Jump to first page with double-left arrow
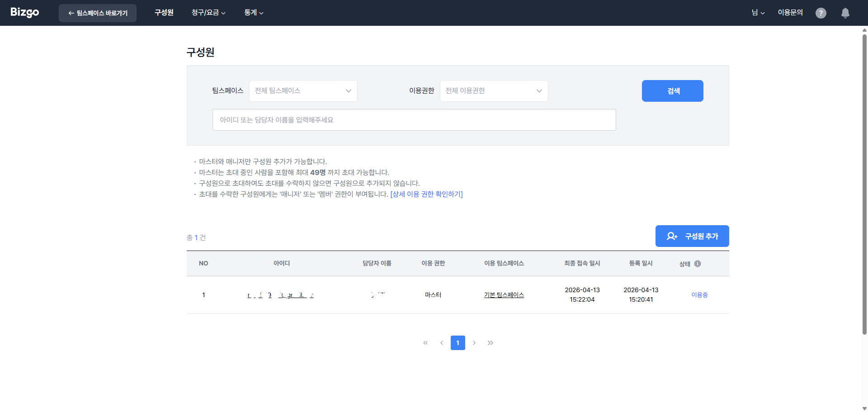 (x=425, y=343)
